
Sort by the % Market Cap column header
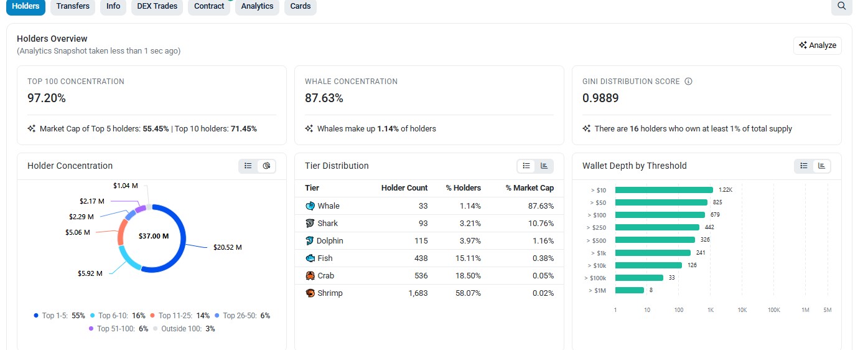pyautogui.click(x=530, y=188)
